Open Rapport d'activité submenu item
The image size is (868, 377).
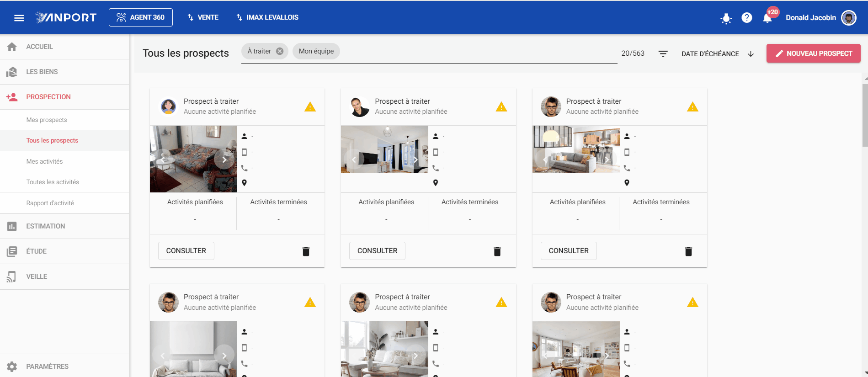tap(64, 203)
